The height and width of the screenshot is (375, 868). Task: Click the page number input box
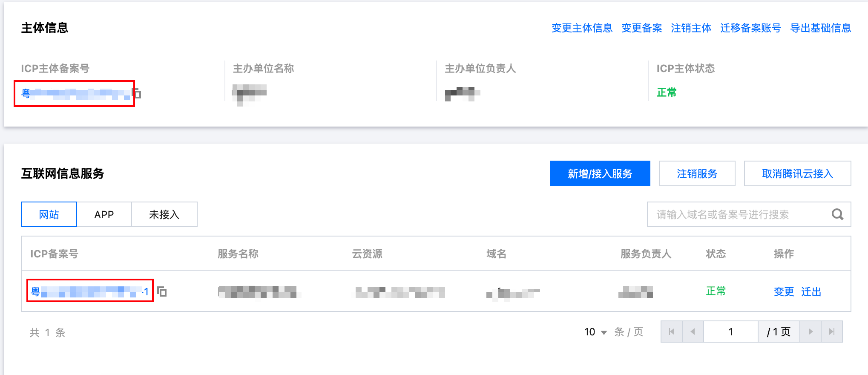pyautogui.click(x=731, y=332)
